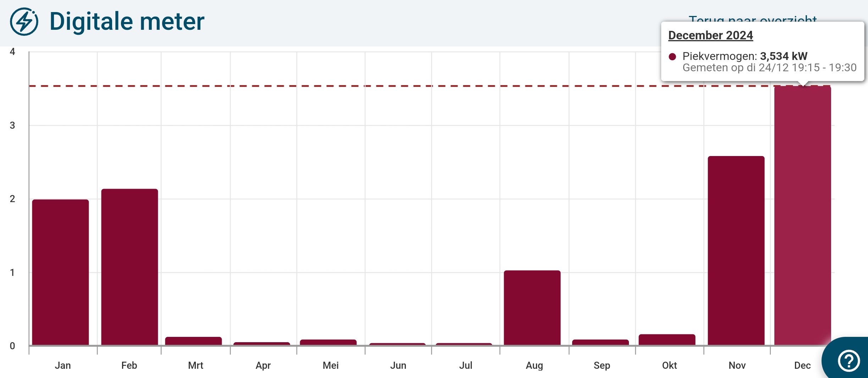Click the lightning bolt meter icon
Image resolution: width=868 pixels, height=378 pixels.
coord(24,22)
